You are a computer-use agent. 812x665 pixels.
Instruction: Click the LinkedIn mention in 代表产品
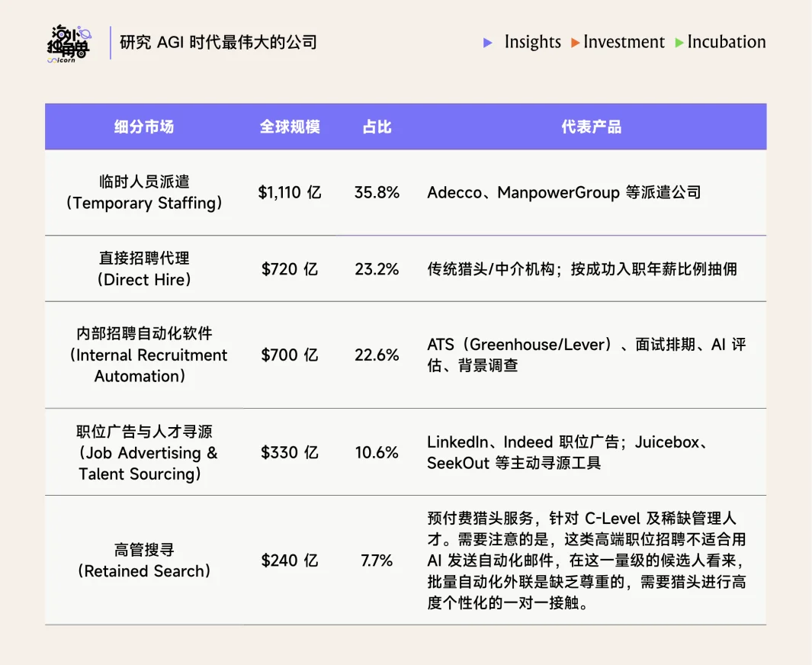click(x=455, y=442)
